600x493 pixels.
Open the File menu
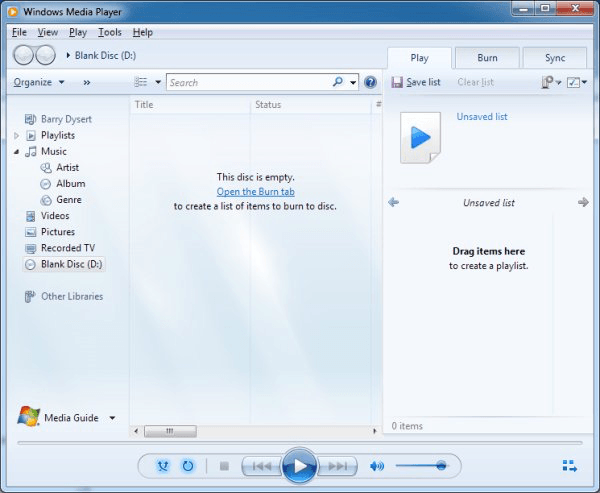click(19, 32)
